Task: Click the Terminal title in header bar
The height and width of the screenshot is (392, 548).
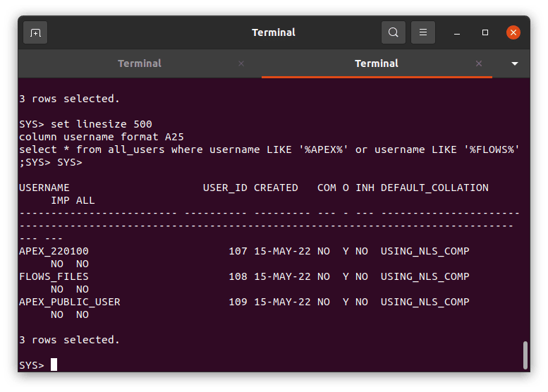Action: coord(274,32)
